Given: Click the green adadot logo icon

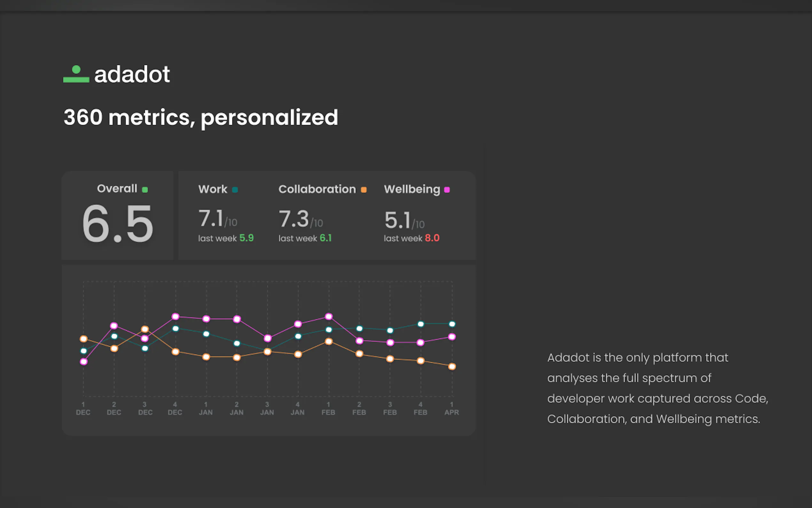Looking at the screenshot, I should (76, 74).
